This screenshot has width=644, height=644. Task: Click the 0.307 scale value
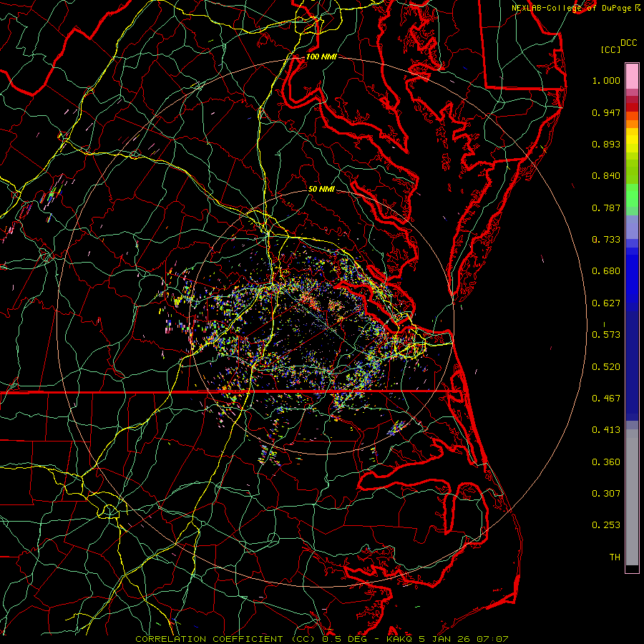click(606, 494)
